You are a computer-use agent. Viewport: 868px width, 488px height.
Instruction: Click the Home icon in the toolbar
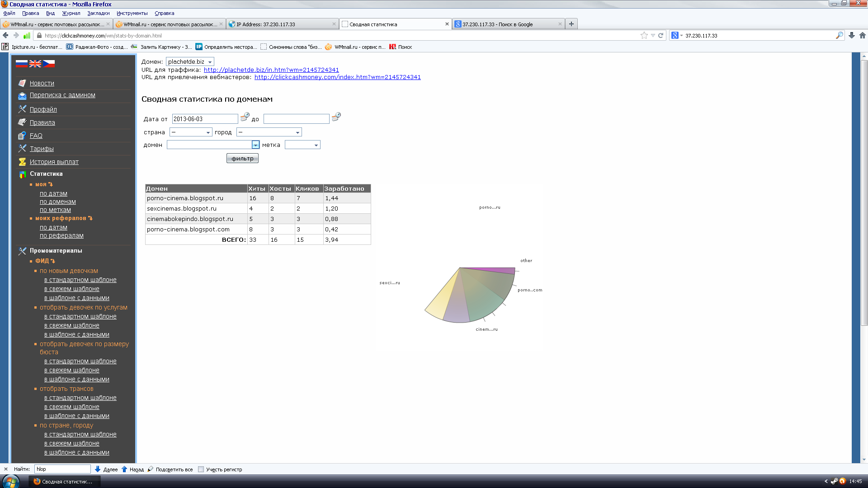[863, 35]
